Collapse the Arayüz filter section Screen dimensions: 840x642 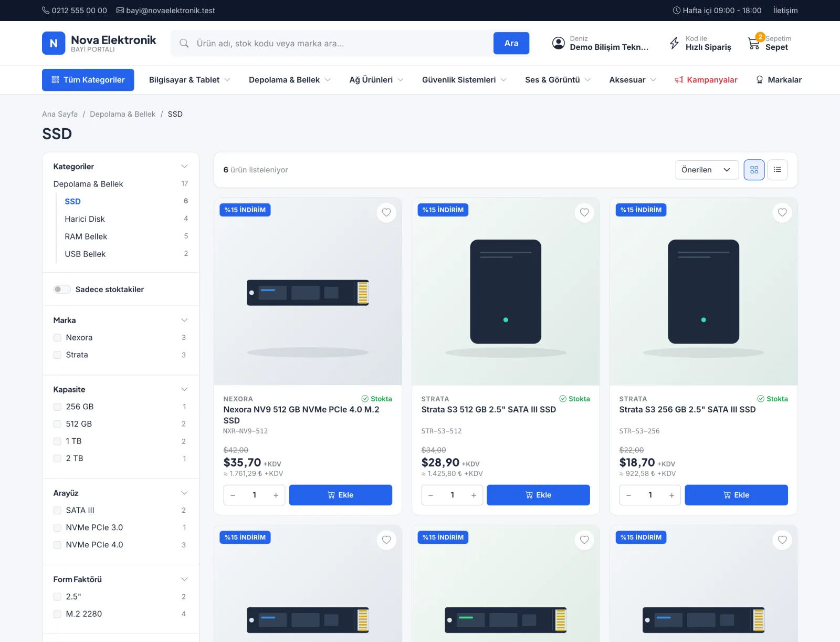(x=184, y=493)
